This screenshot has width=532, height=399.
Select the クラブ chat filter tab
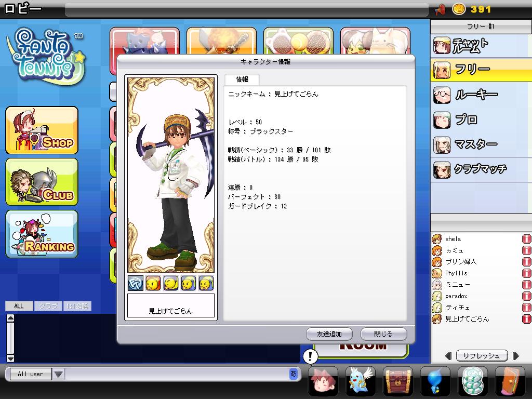(x=48, y=306)
